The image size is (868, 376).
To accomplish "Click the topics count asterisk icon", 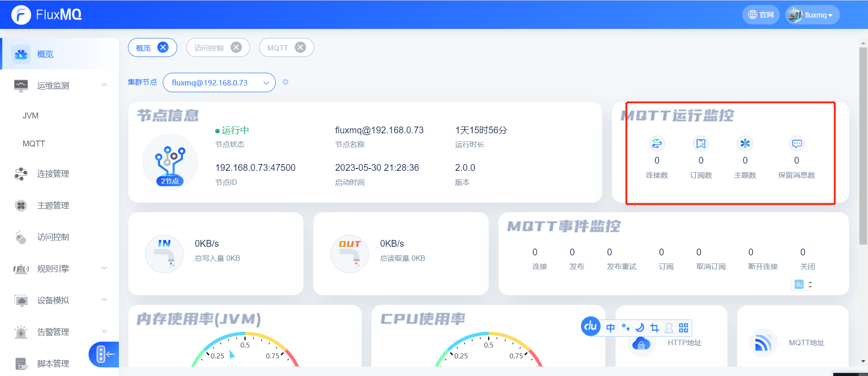I will pyautogui.click(x=745, y=144).
